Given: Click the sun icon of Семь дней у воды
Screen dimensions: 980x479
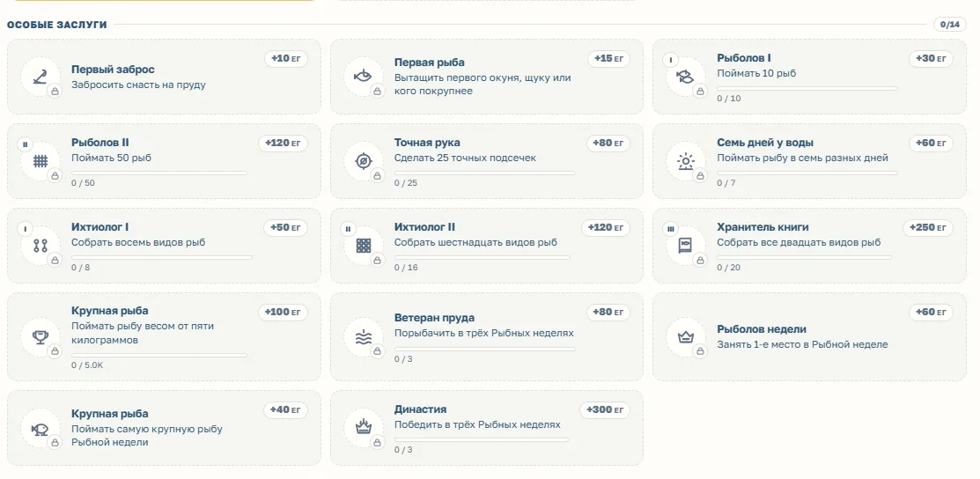Looking at the screenshot, I should click(685, 161).
